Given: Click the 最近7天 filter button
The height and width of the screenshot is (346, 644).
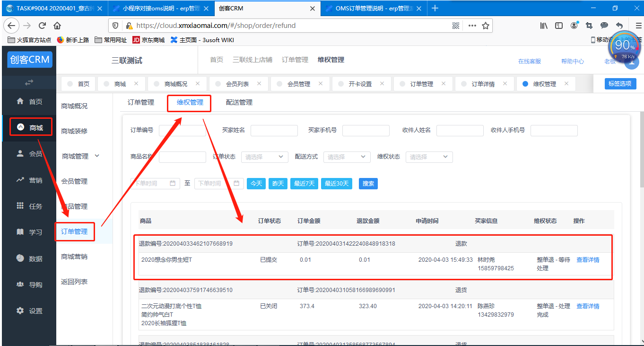Looking at the screenshot, I should pos(304,183).
